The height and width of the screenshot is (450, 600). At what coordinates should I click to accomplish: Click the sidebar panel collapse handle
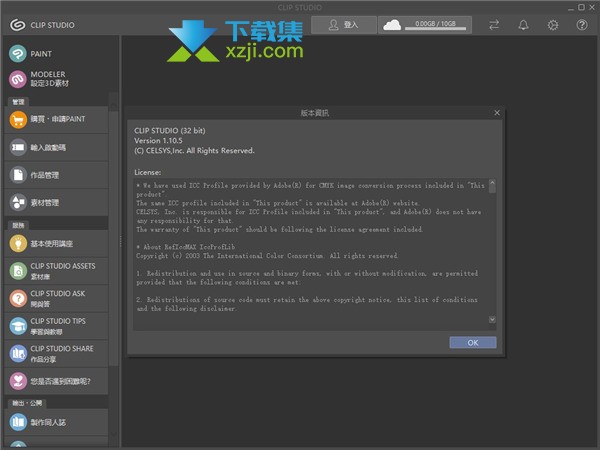coord(121,241)
